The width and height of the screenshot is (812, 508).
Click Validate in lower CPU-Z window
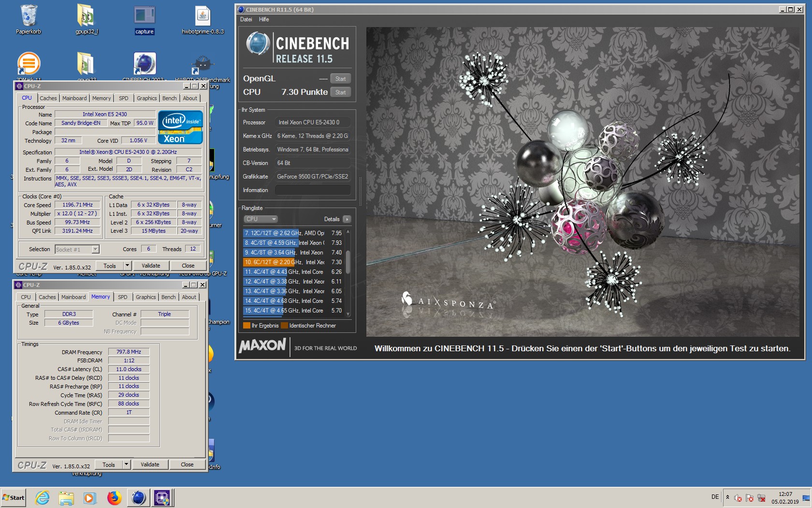pos(150,465)
